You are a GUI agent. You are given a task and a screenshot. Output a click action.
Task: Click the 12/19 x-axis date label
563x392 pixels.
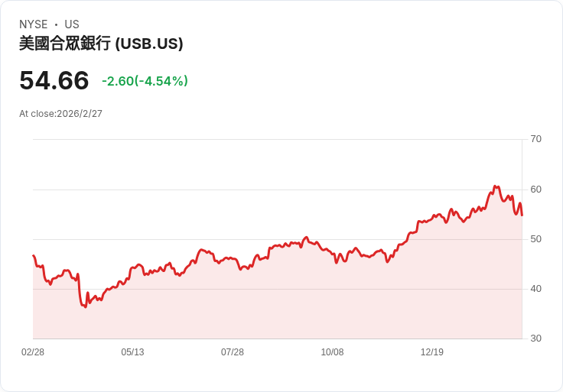point(432,352)
